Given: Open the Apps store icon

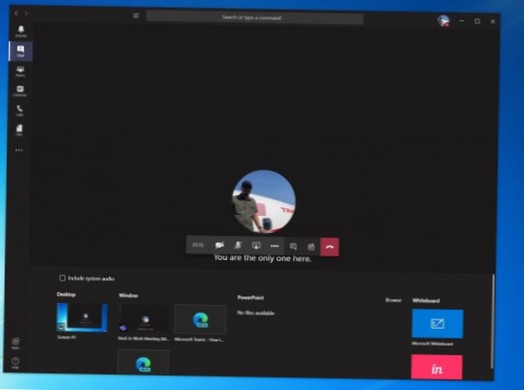Looking at the screenshot, I should pos(16,343).
